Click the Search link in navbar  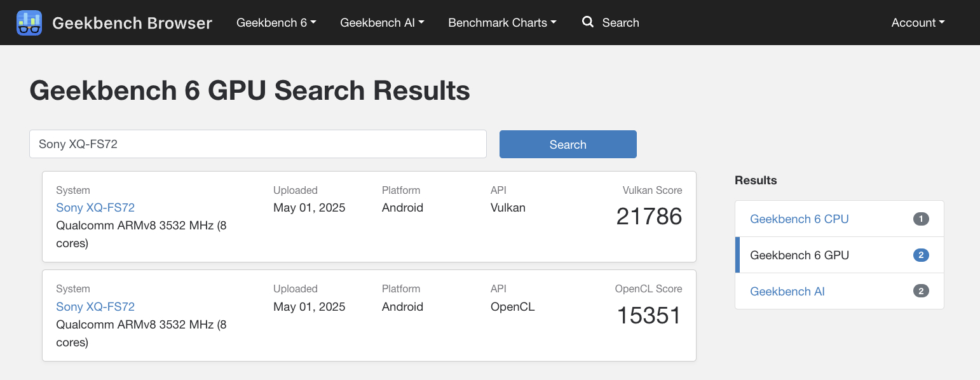coord(620,23)
